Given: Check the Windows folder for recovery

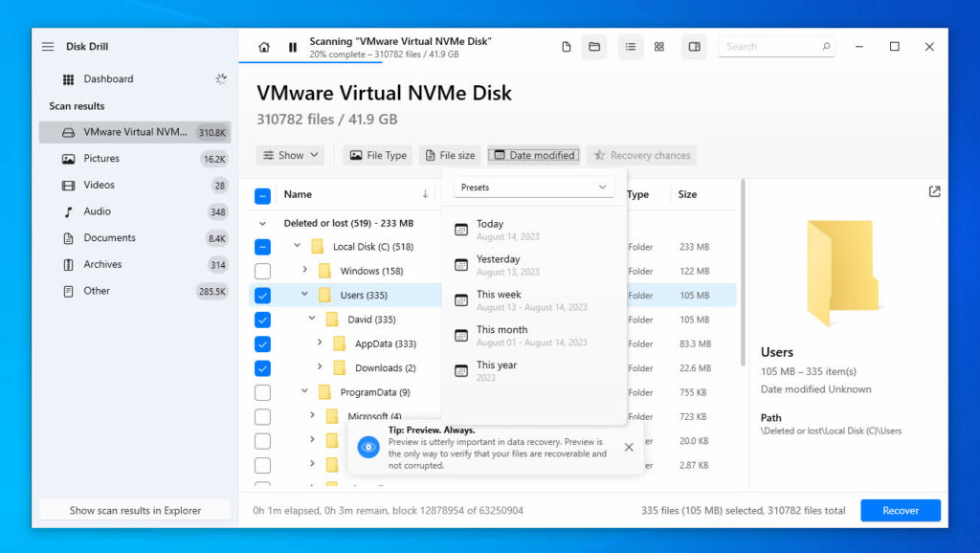Looking at the screenshot, I should pyautogui.click(x=261, y=271).
